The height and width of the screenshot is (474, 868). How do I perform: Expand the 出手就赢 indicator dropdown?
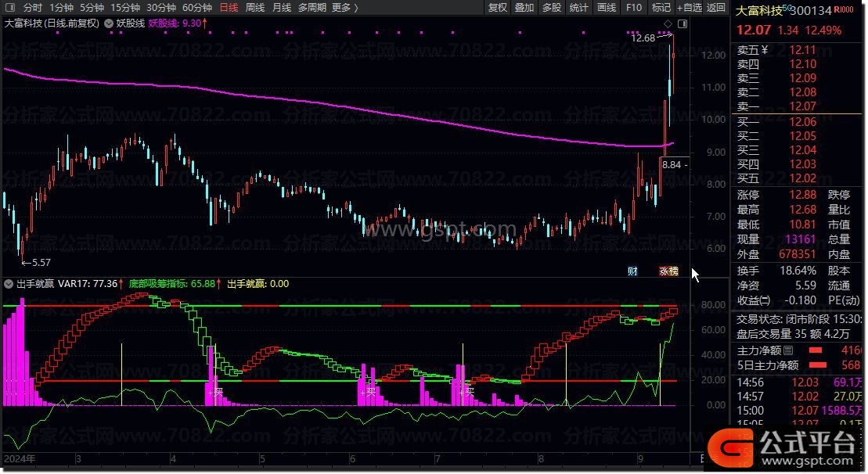9,284
